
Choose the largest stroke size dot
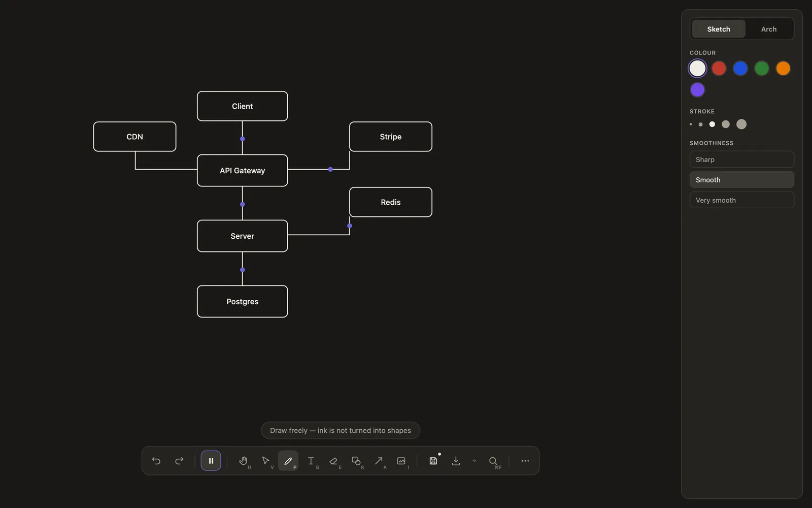741,124
